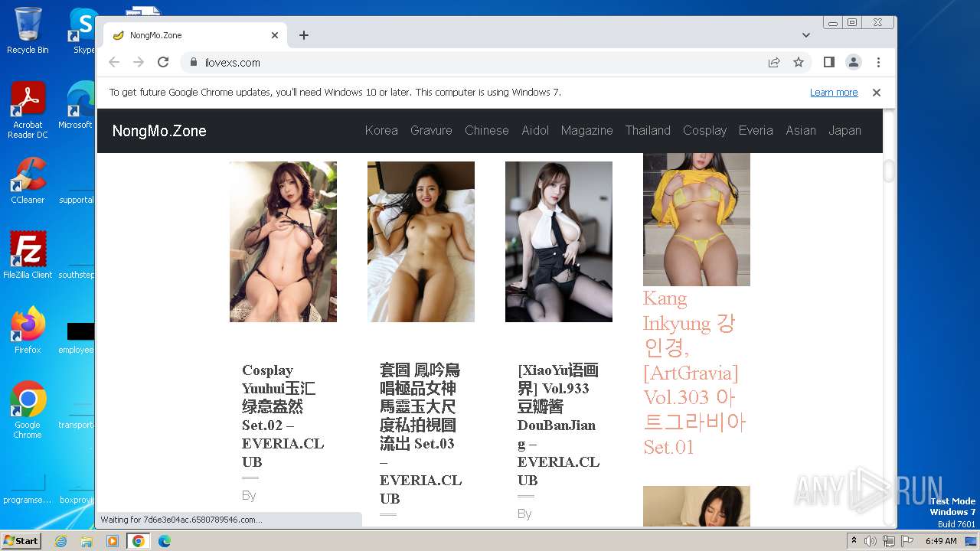Viewport: 980px width, 551px height.
Task: Click the NongMo.Zone site logo
Action: pyautogui.click(x=159, y=131)
